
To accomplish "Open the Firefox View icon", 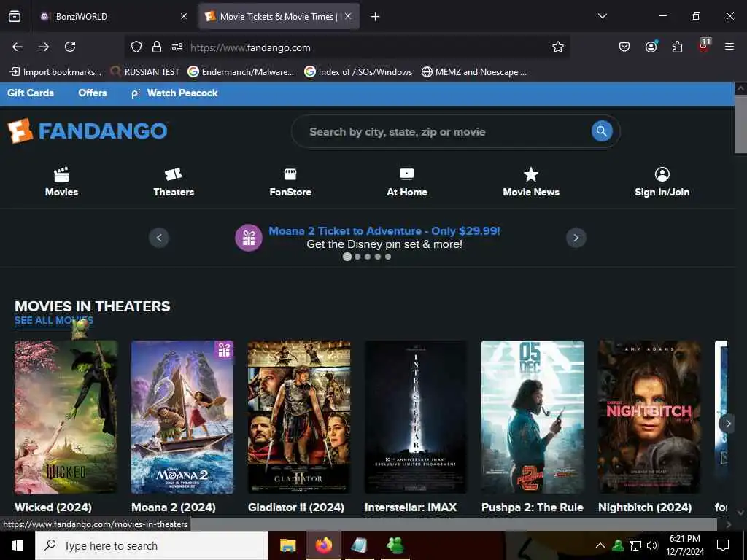I will [15, 16].
